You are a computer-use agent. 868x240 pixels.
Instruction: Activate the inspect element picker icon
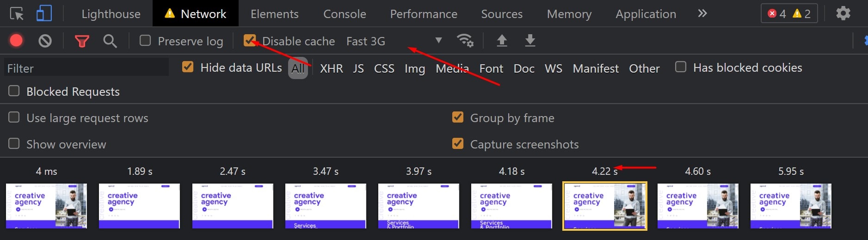coord(17,14)
